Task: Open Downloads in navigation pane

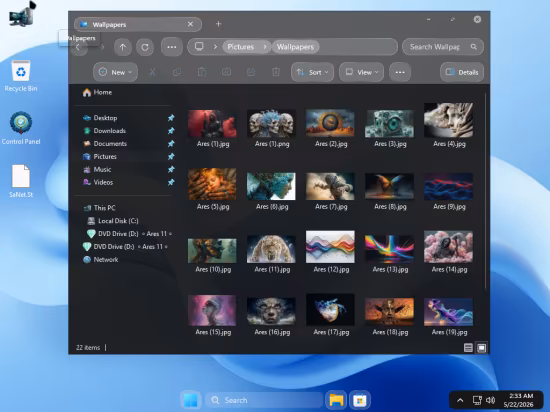Action: coord(104,131)
